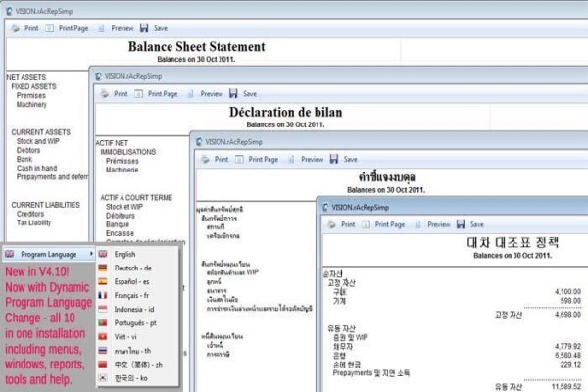Screen dimensions: 588x392
Task: Click Print Page icon in the Thai report toolbar
Action: 239,160
